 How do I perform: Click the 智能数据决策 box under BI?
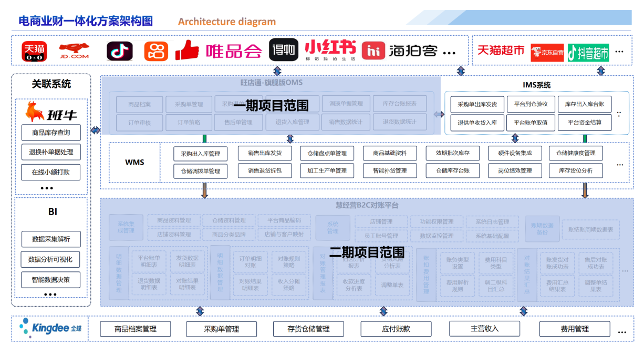click(51, 279)
